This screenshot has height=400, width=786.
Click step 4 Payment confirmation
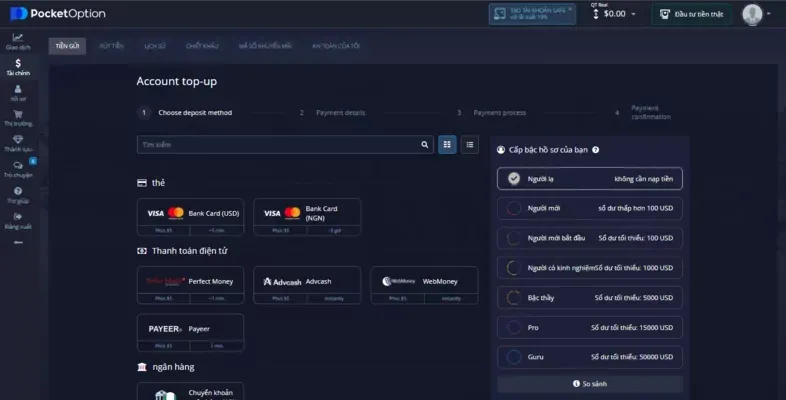tap(644, 112)
